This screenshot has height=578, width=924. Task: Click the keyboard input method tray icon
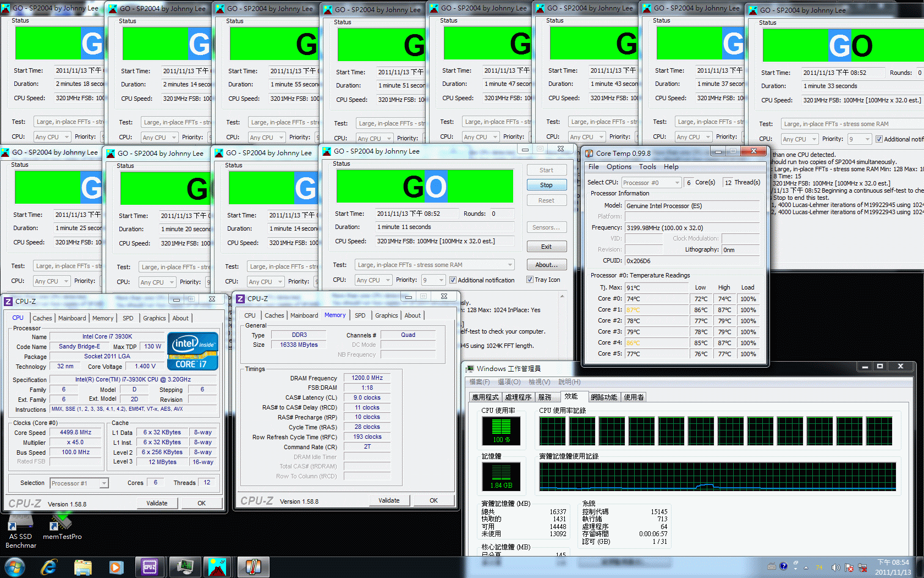[772, 566]
